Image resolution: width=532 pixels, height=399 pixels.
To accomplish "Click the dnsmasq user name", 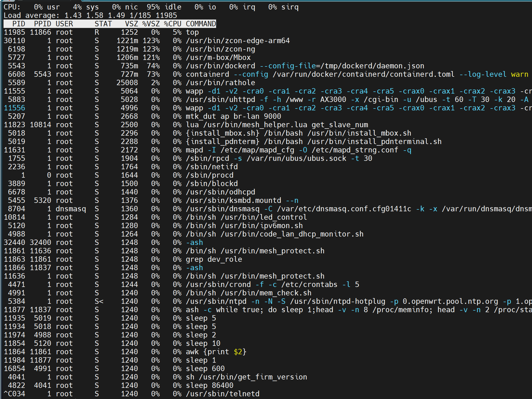I will [x=71, y=209].
